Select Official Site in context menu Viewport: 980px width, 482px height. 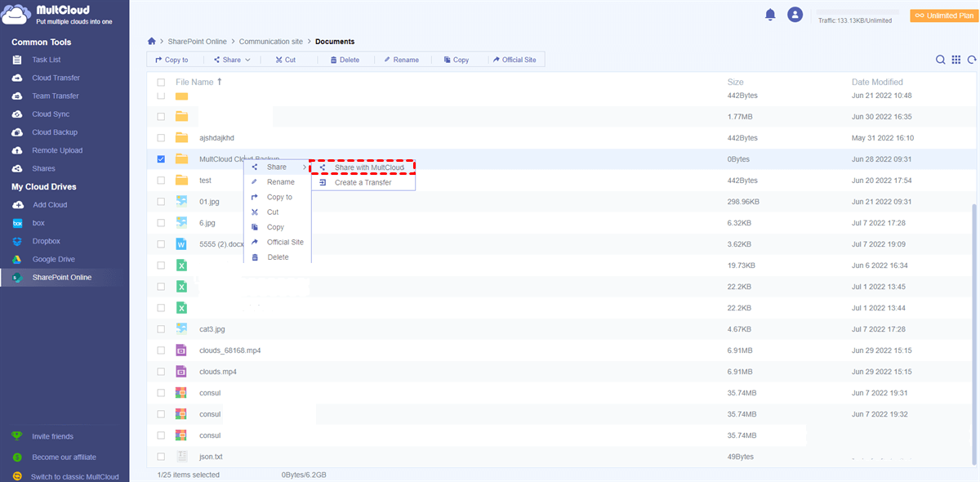[278, 242]
